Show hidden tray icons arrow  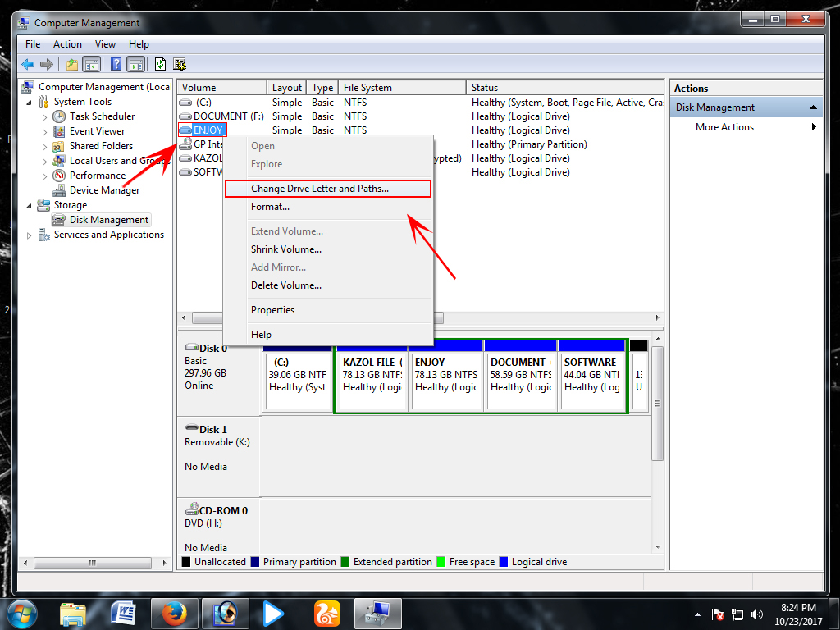point(697,615)
